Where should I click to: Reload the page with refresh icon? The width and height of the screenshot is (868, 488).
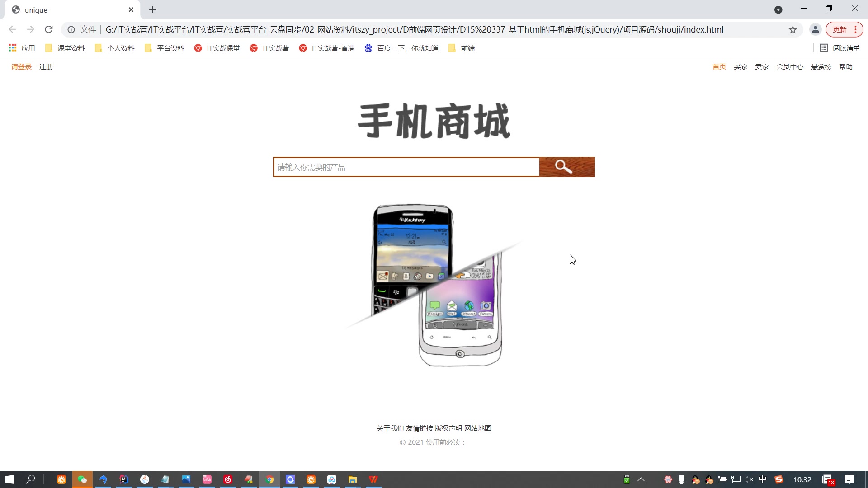pyautogui.click(x=49, y=30)
